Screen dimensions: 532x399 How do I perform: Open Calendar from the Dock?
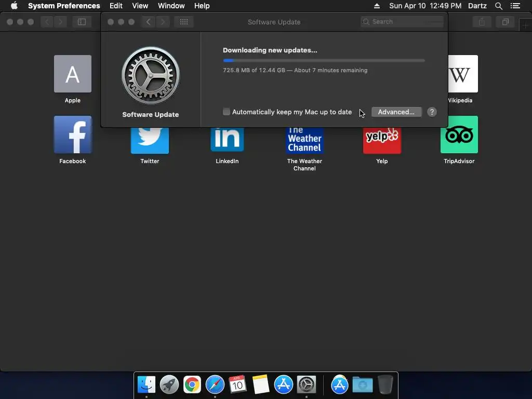click(x=237, y=384)
